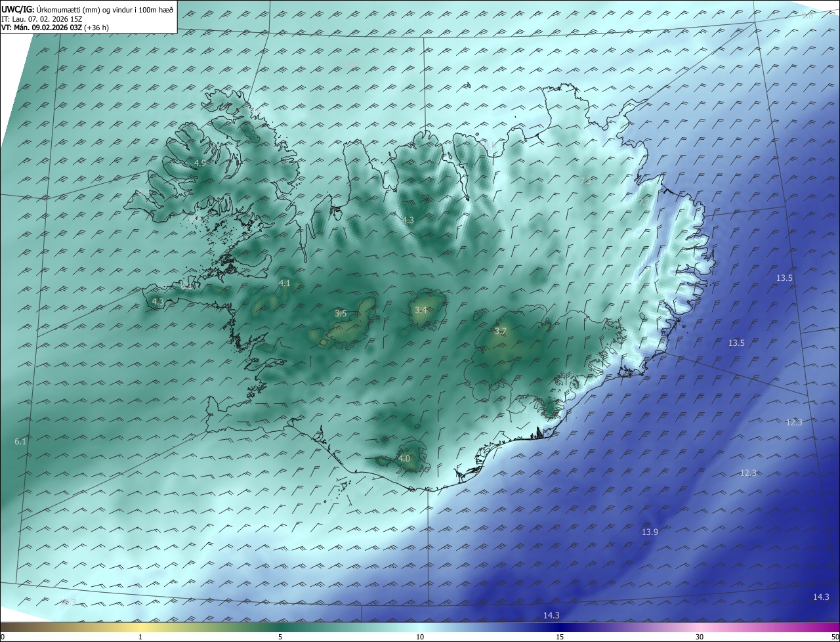This screenshot has height=642, width=840.
Task: Pick the dark navy color bar segment near 15
Action: pos(560,627)
